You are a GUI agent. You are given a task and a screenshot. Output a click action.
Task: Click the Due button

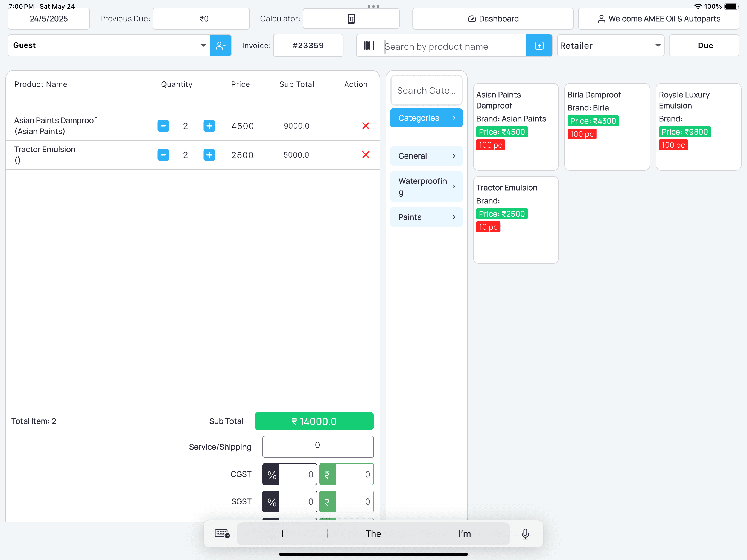pos(704,46)
